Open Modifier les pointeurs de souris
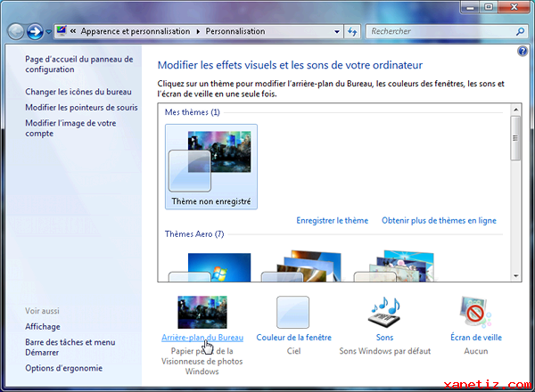 tap(81, 108)
